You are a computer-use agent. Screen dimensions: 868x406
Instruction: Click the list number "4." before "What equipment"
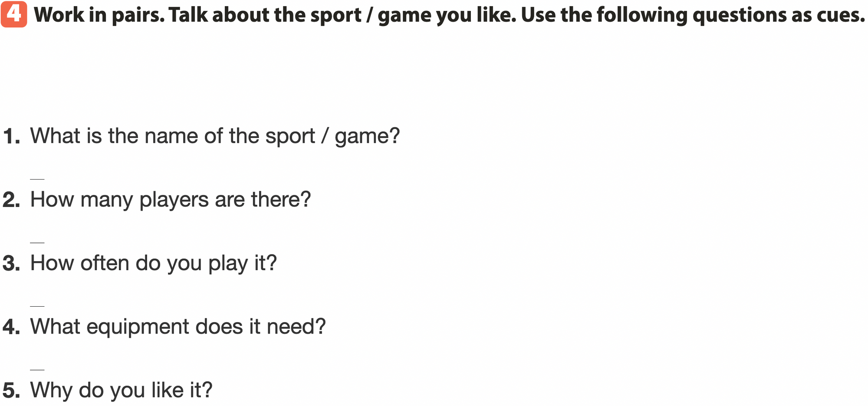click(12, 327)
